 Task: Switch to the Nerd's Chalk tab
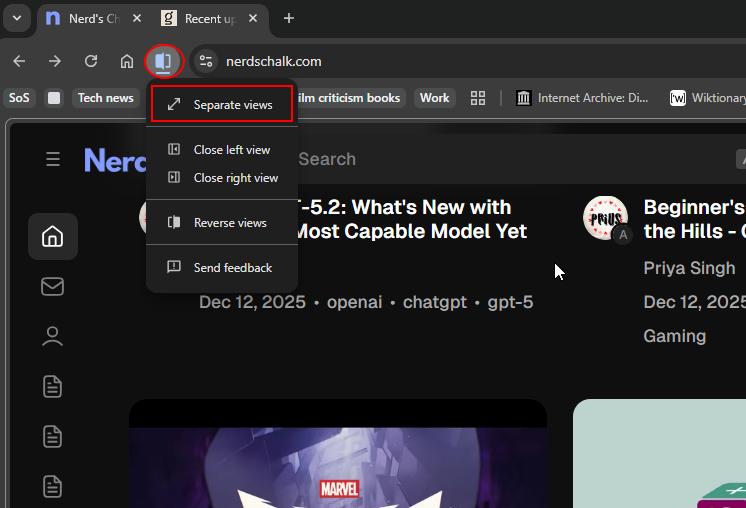(x=93, y=19)
